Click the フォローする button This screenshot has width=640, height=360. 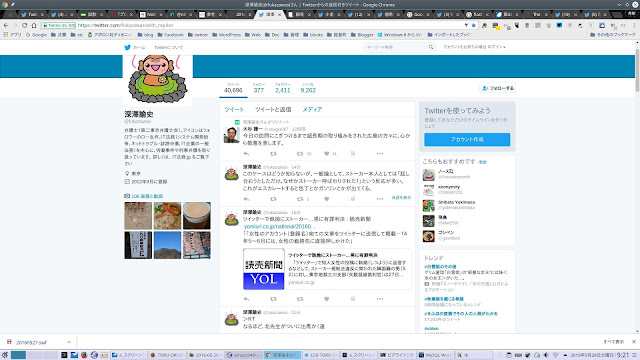(x=498, y=88)
